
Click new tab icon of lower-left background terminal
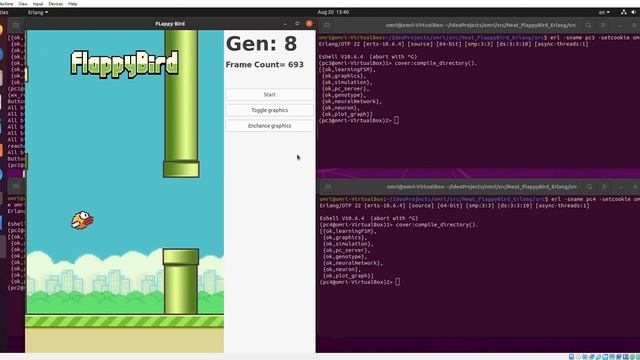tap(16, 187)
